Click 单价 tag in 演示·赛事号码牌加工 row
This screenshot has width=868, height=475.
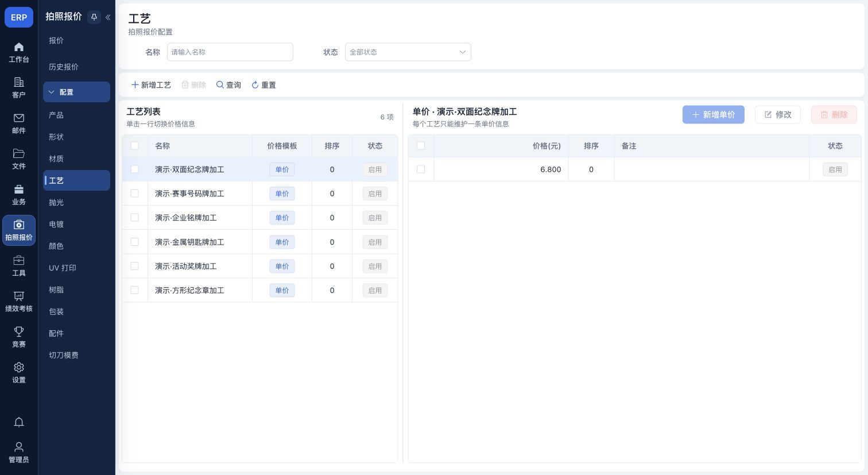282,194
